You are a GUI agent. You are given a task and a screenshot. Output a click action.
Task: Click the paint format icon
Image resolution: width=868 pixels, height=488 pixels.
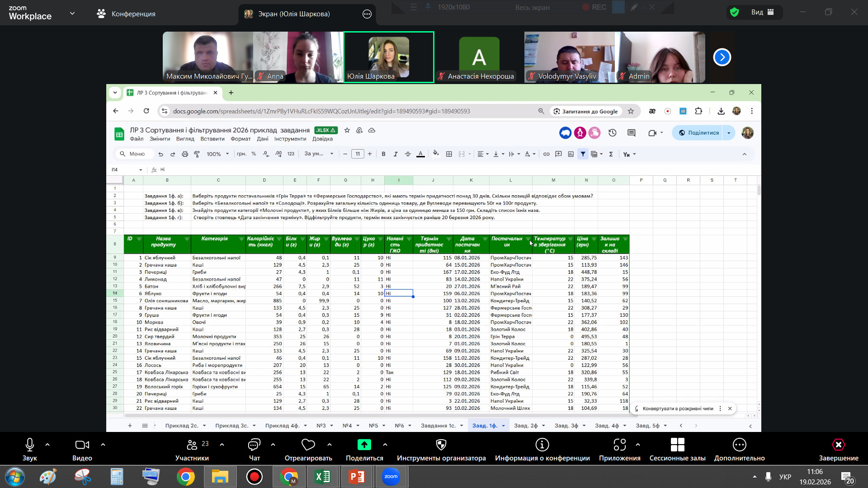(x=197, y=154)
